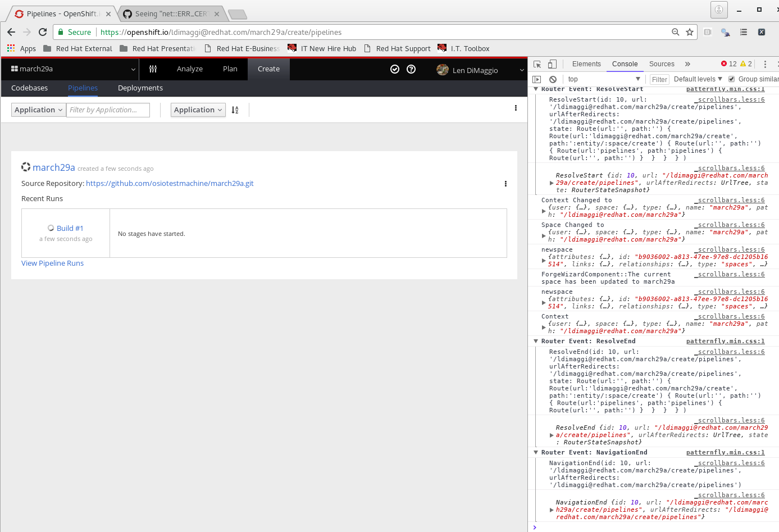Open the Default levels dropdown in Console

tap(696, 79)
